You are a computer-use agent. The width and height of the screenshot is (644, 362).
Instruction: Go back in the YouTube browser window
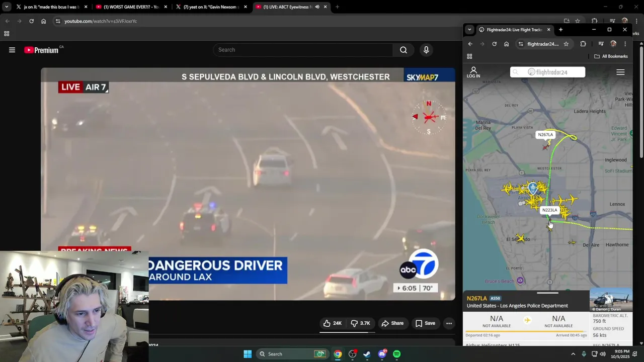click(7, 21)
